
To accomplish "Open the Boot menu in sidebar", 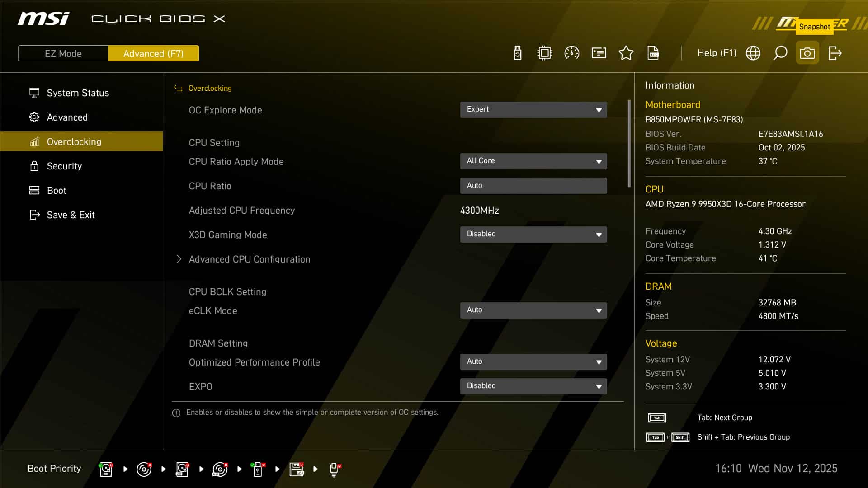I will 81,190.
